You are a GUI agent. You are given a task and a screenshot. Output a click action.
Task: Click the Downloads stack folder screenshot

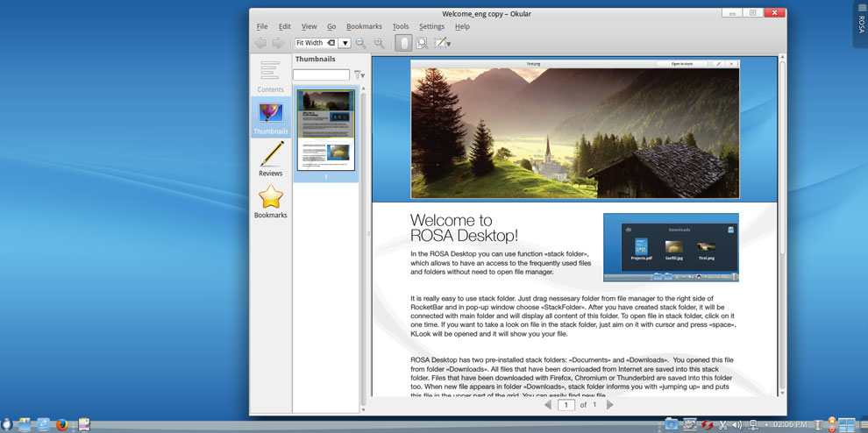tap(671, 247)
